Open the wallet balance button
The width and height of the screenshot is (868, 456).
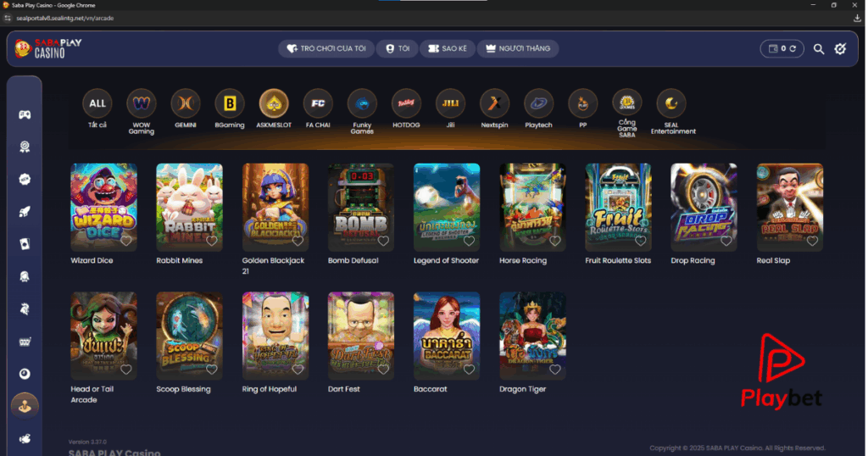coord(782,48)
